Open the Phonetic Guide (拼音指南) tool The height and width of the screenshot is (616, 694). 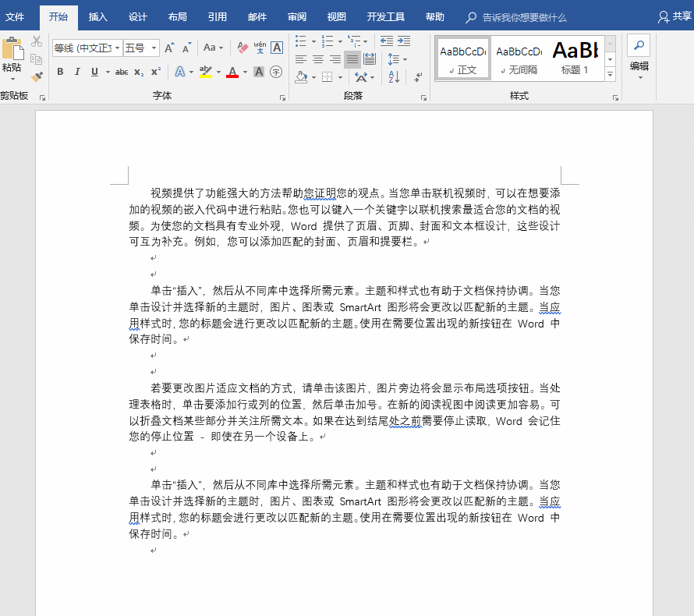[258, 47]
